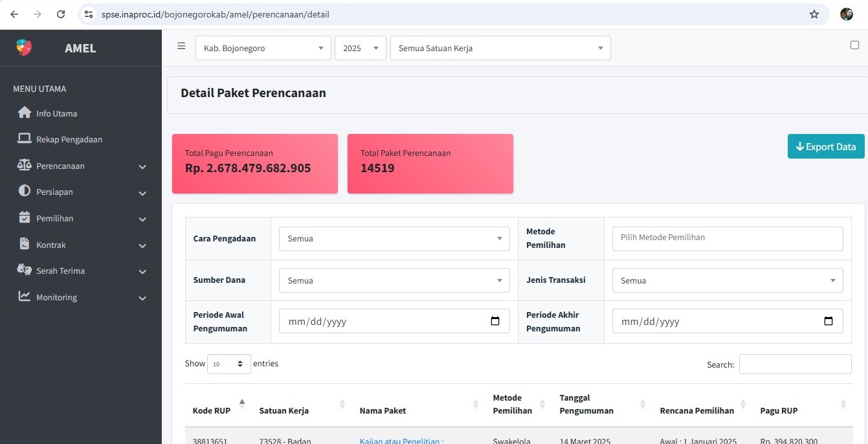The image size is (868, 444).
Task: Open calendar picker for Periode Awal Pengumuman
Action: (495, 321)
